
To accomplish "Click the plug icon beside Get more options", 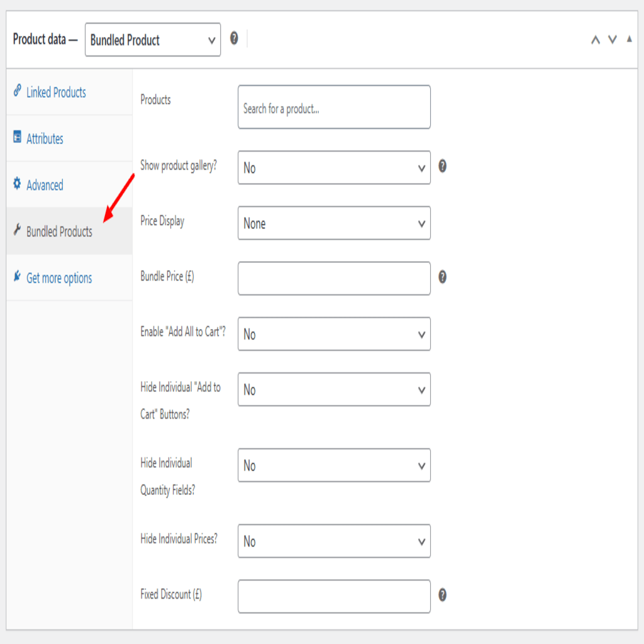I will coord(17,276).
